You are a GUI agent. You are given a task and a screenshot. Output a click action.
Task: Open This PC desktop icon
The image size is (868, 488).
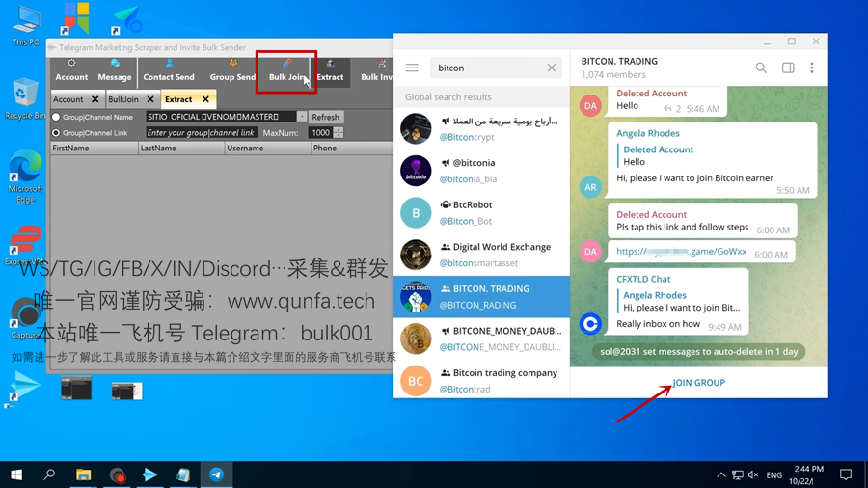click(25, 26)
